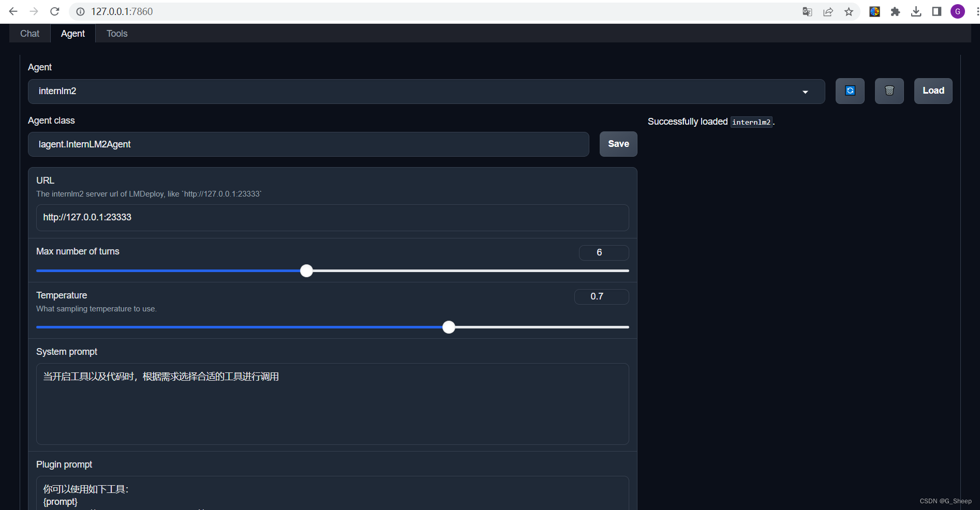Open Google Translate page icon
The height and width of the screenshot is (510, 980).
807,11
